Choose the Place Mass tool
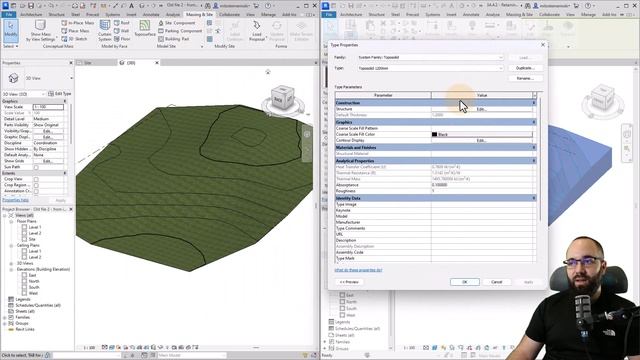640x360 pixels. click(76, 31)
